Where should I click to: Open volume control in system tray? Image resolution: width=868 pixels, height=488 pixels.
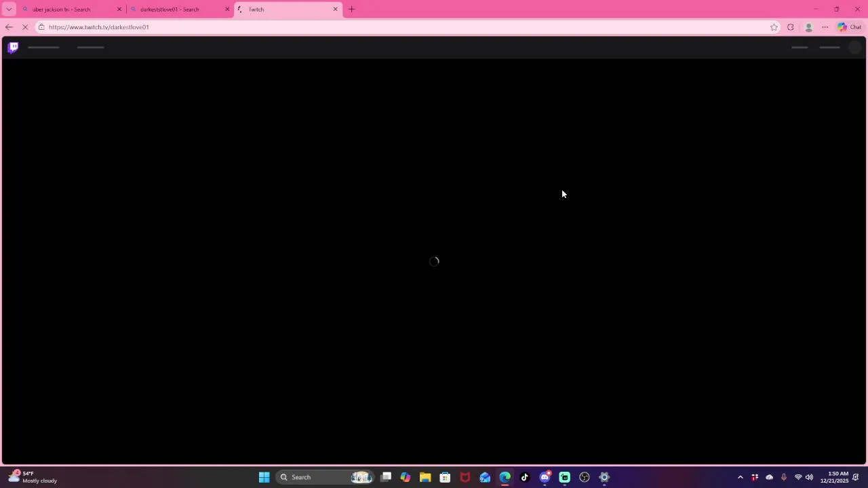(x=809, y=477)
